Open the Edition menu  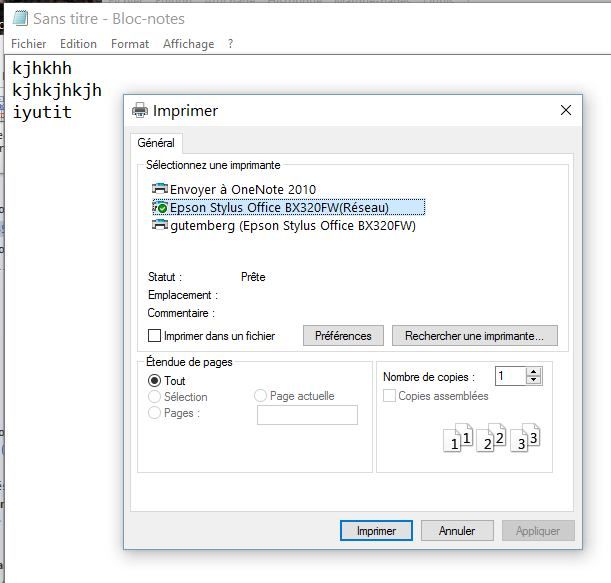coord(78,44)
